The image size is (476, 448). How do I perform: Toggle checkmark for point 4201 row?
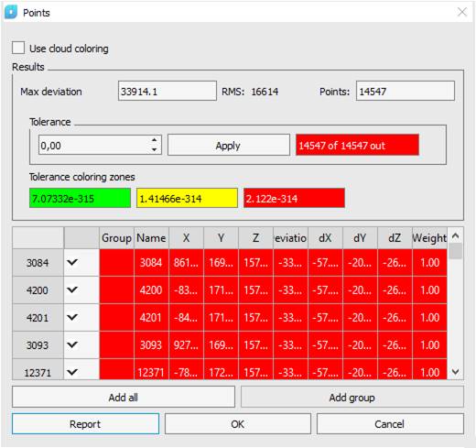[x=72, y=317]
